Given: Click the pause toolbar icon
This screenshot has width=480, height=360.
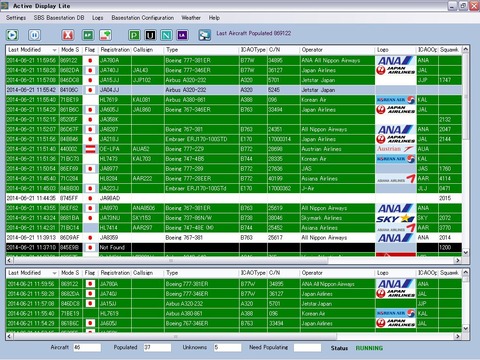Looking at the screenshot, I should (x=34, y=35).
